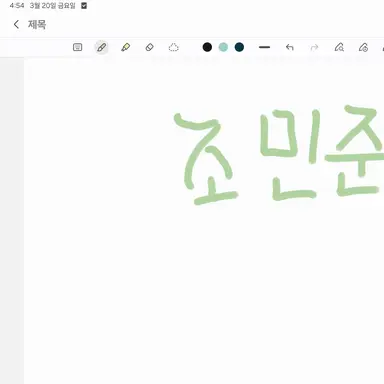The height and width of the screenshot is (384, 384).
Task: Go back using the left chevron arrow
Action: 16,24
